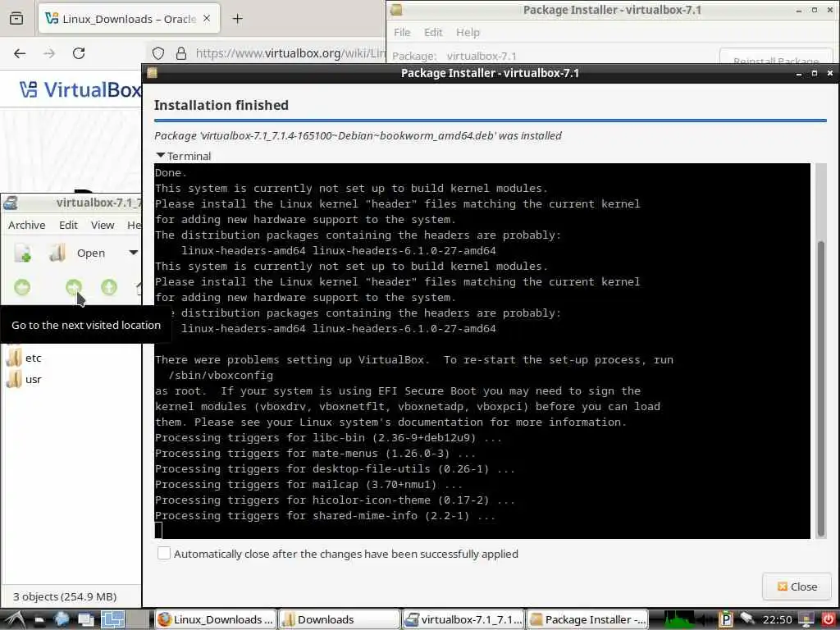
Task: Click the web browser globe launcher in taskbar
Action: point(62,619)
